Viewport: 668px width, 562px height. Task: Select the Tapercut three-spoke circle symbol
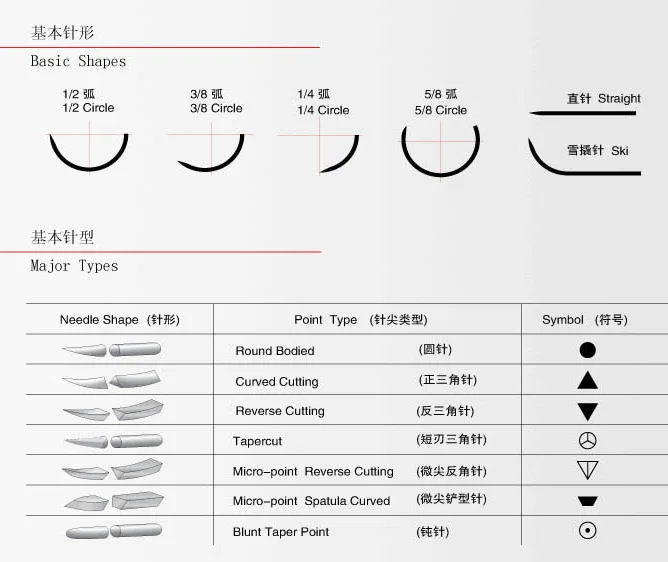(x=587, y=441)
